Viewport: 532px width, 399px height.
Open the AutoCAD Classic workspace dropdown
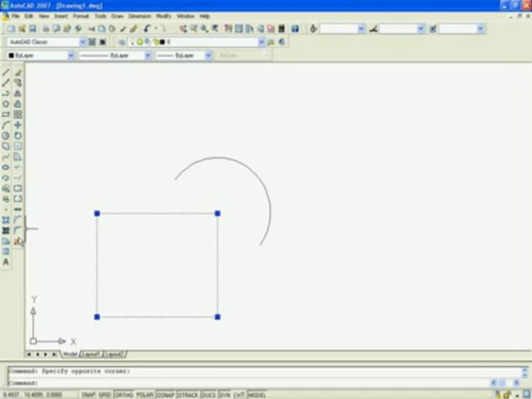pyautogui.click(x=83, y=42)
